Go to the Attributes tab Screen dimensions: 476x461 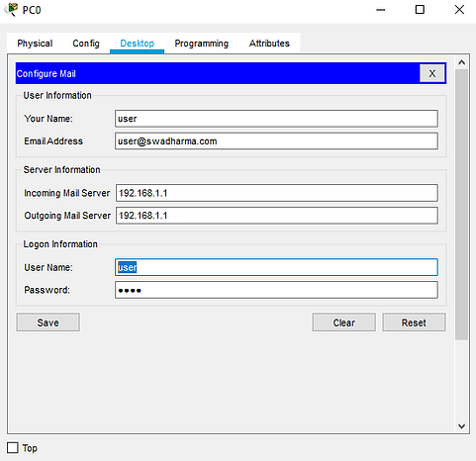point(269,44)
